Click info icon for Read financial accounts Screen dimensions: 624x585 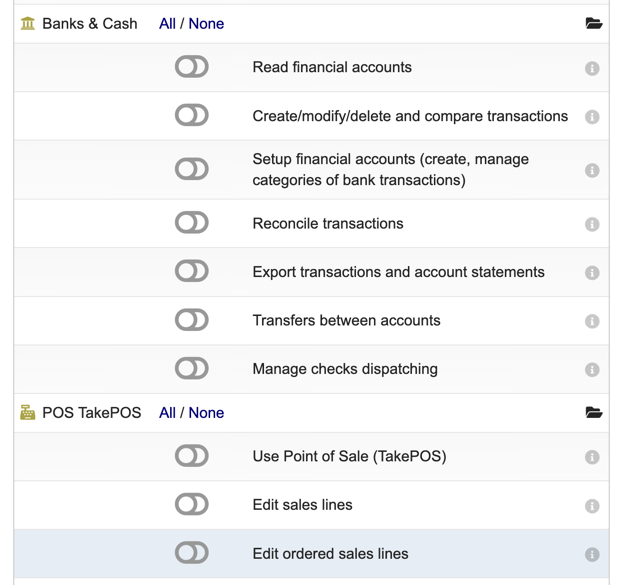592,68
